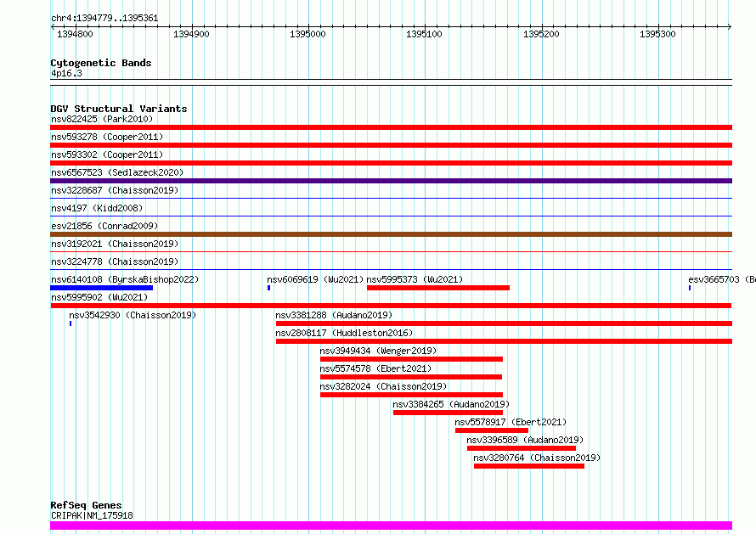
Task: Select nsv3282024 (Chaisson2019) label
Action: (383, 386)
